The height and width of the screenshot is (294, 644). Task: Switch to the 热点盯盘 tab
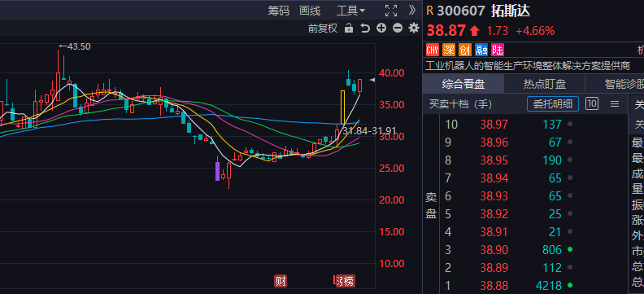545,84
